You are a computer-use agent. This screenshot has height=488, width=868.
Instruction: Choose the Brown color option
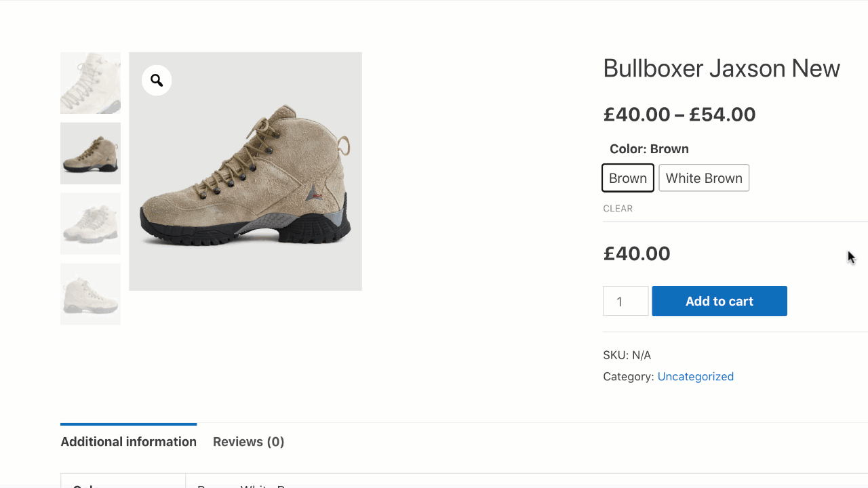pos(628,178)
